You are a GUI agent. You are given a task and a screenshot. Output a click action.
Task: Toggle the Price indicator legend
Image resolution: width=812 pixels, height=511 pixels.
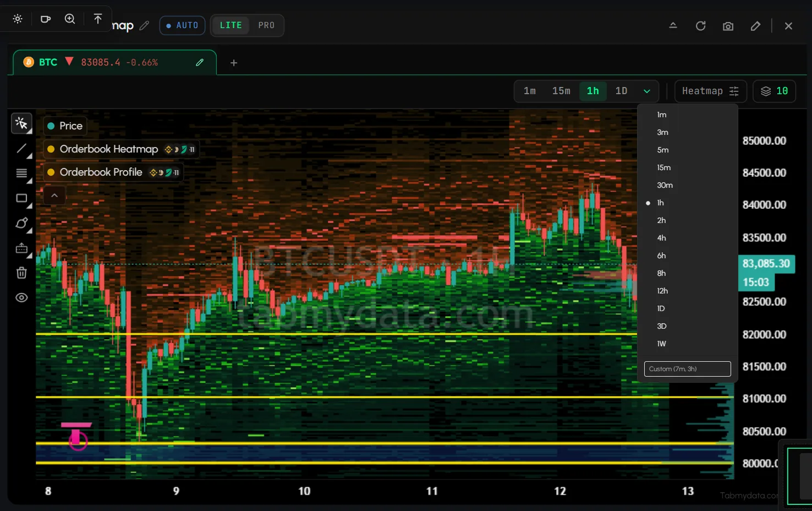(65, 126)
